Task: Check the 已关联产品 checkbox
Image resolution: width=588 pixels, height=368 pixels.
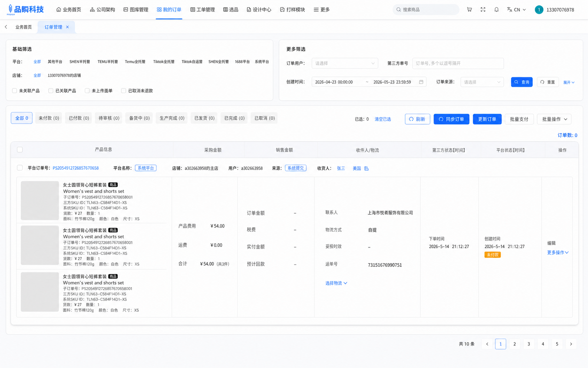Action: pos(51,91)
